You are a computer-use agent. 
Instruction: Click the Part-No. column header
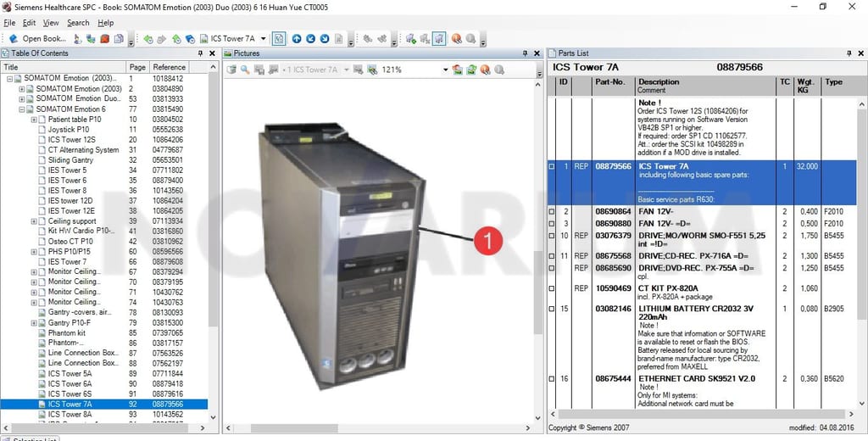[x=614, y=86]
